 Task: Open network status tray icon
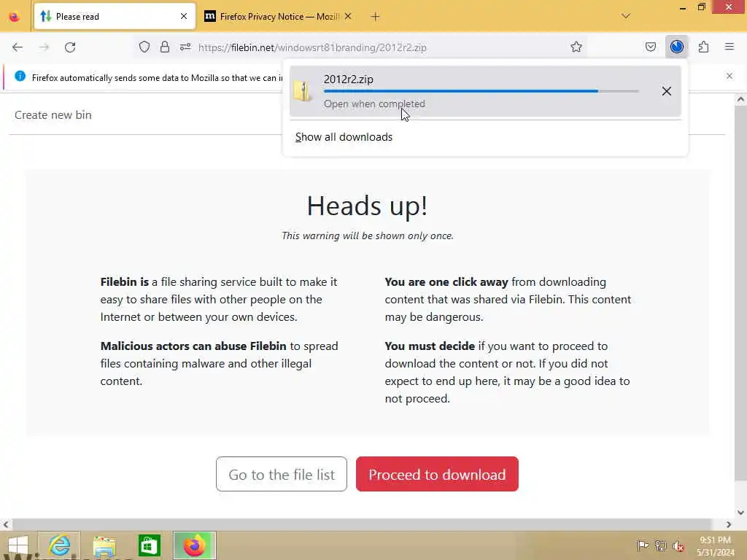point(660,545)
